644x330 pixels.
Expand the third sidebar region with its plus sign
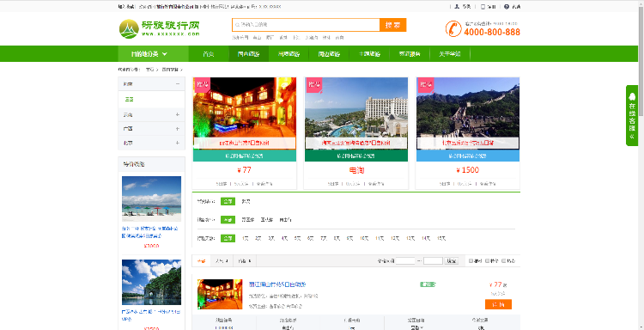point(178,129)
